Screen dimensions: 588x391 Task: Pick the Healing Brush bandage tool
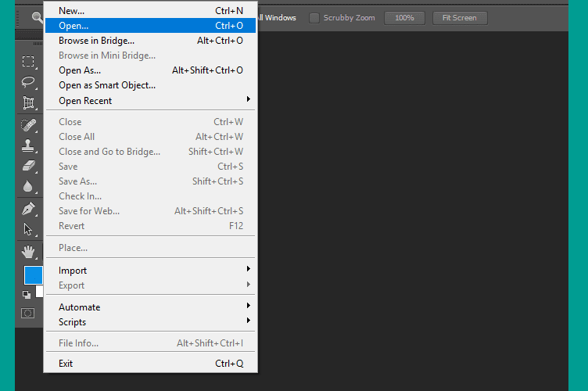click(28, 125)
